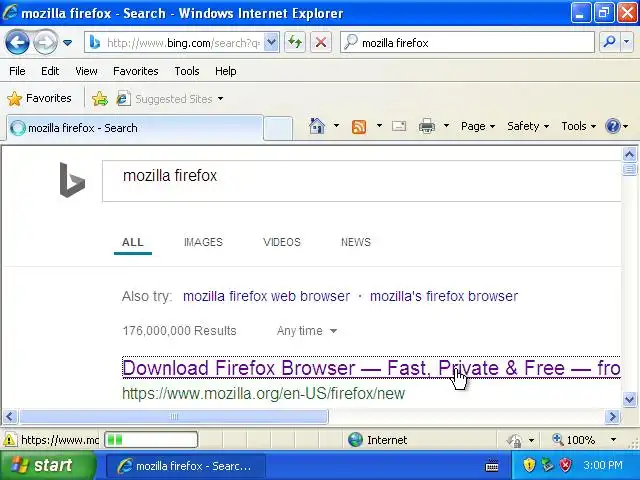
Task: Expand the feeds dropdown arrow
Action: coord(379,126)
